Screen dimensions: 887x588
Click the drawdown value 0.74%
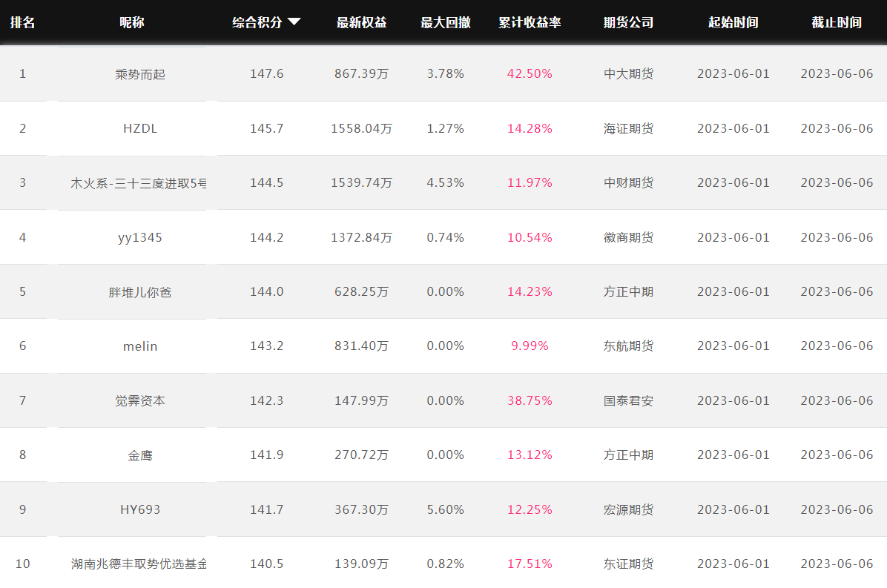pos(446,237)
